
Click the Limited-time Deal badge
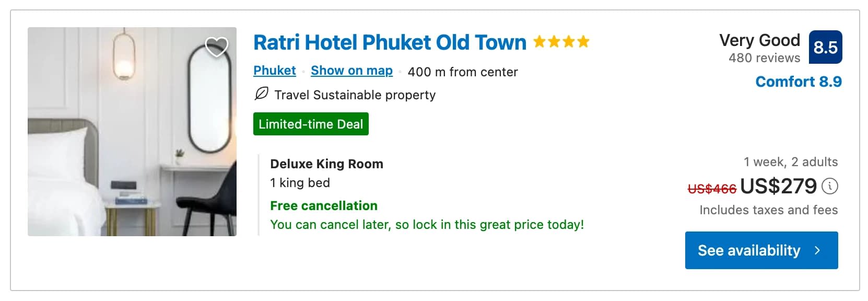[311, 124]
